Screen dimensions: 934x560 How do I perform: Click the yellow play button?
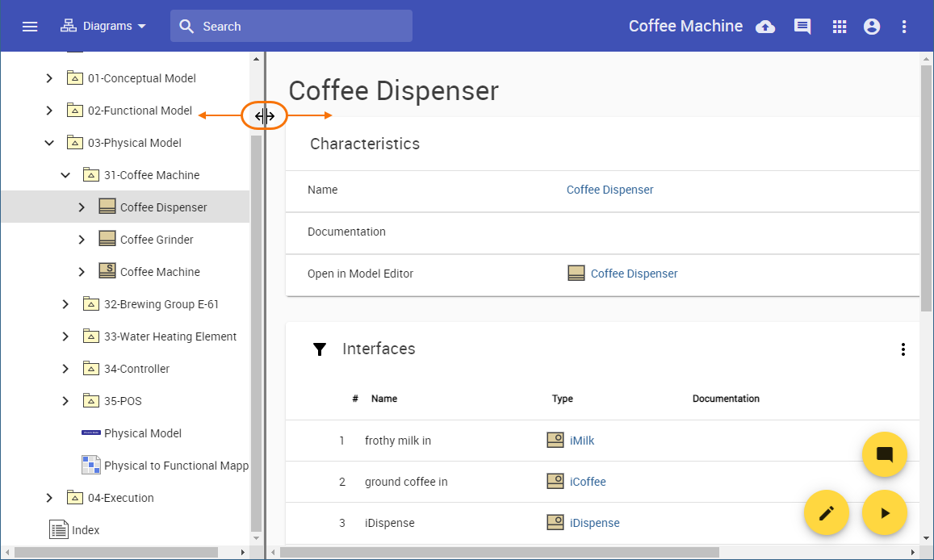pyautogui.click(x=885, y=512)
